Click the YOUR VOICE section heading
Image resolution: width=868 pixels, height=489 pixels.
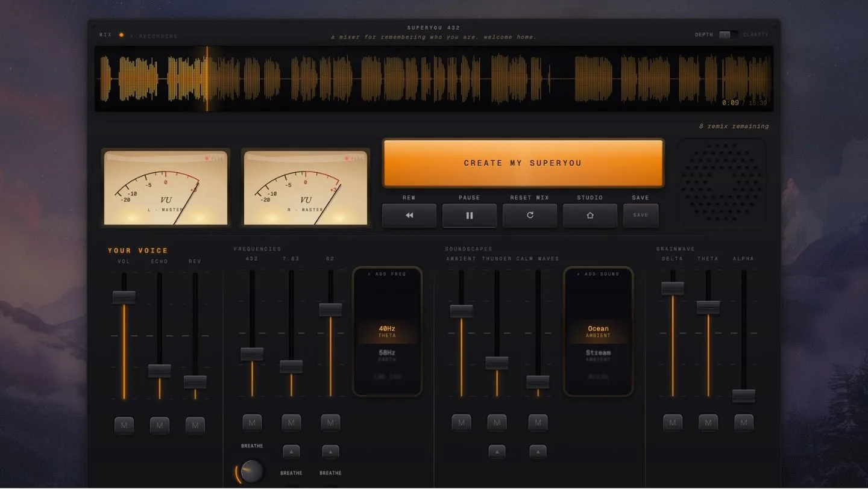click(138, 251)
